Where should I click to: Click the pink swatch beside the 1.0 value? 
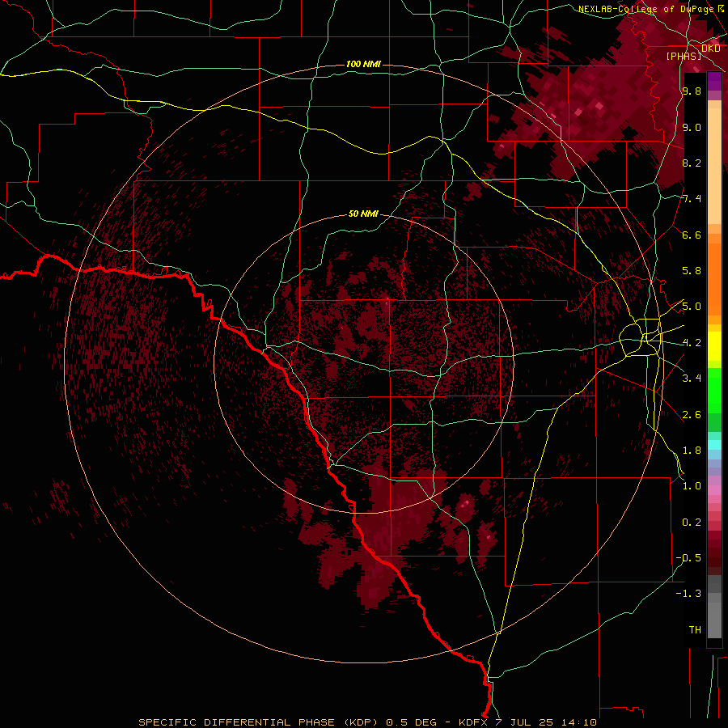(x=714, y=490)
